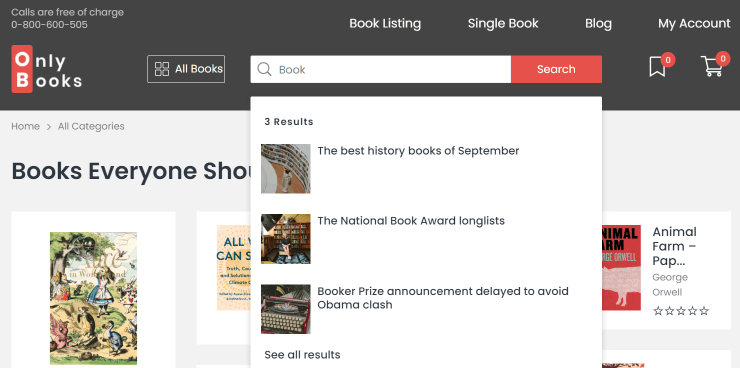Click the All We Can Save book cover
The height and width of the screenshot is (368, 740).
234,268
